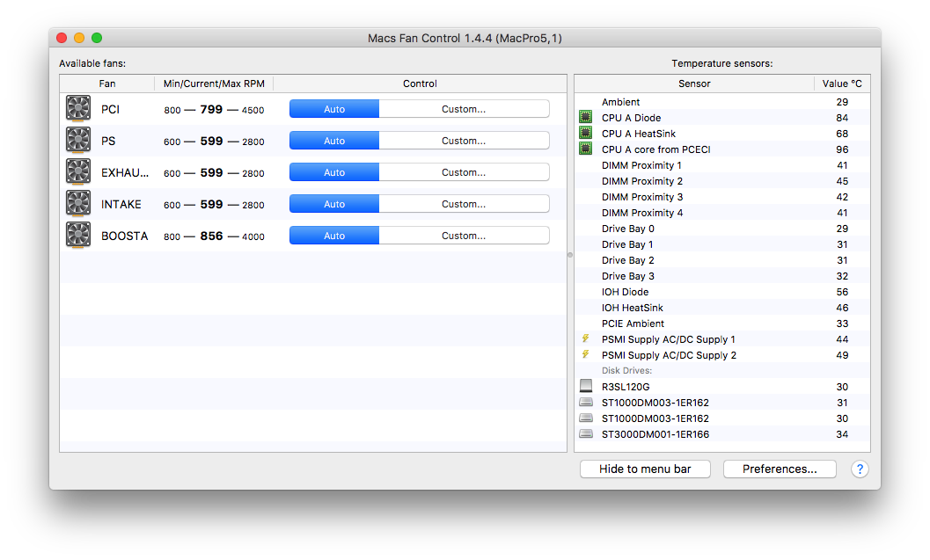This screenshot has width=930, height=560.
Task: Click the BOOSTA fan icon
Action: point(78,236)
